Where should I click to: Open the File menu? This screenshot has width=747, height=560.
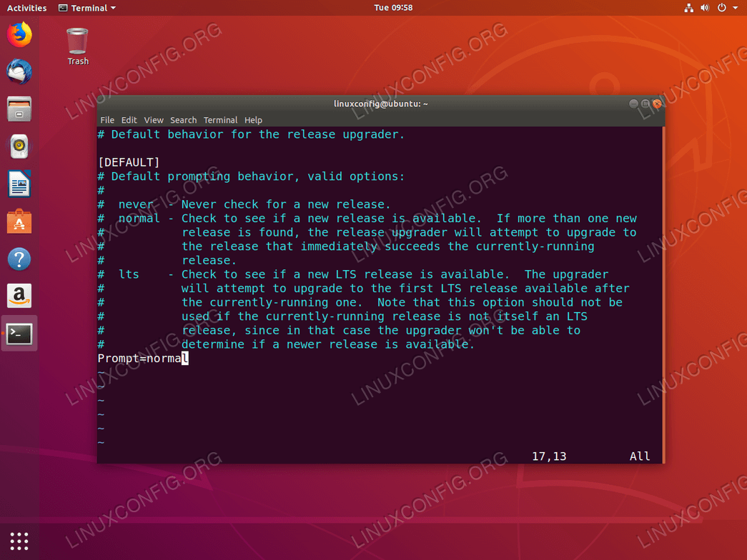click(x=107, y=120)
